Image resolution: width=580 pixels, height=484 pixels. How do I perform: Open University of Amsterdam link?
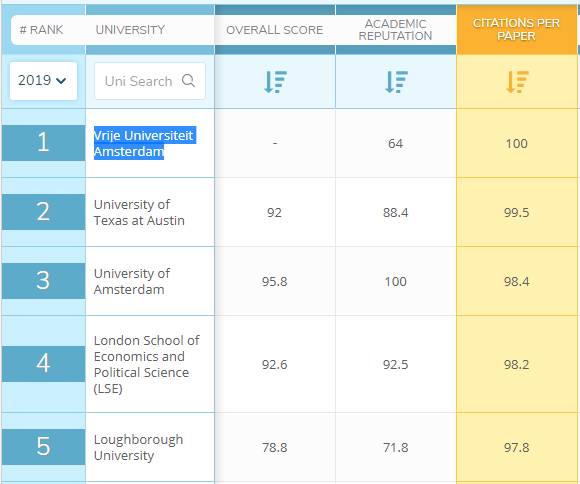click(132, 281)
